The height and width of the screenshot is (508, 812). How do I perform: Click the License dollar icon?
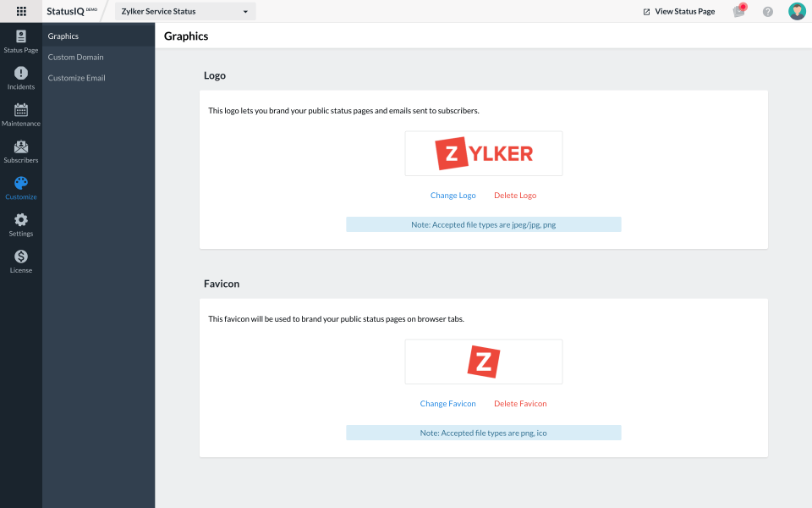(20, 258)
